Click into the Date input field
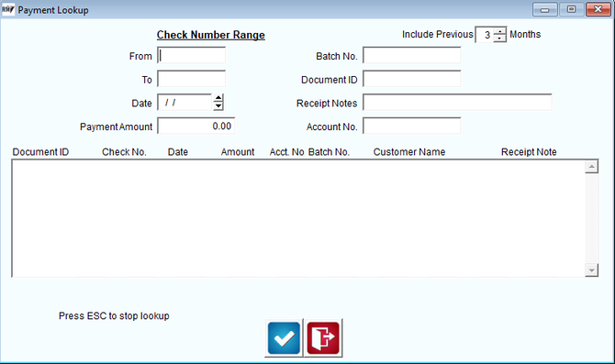Image resolution: width=615 pixels, height=364 pixels. [x=184, y=103]
